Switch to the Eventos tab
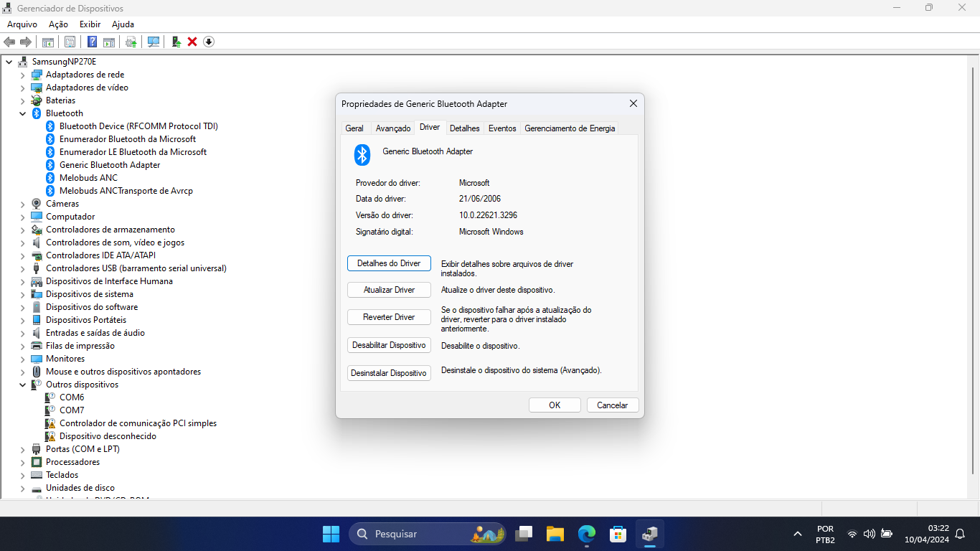 tap(502, 128)
